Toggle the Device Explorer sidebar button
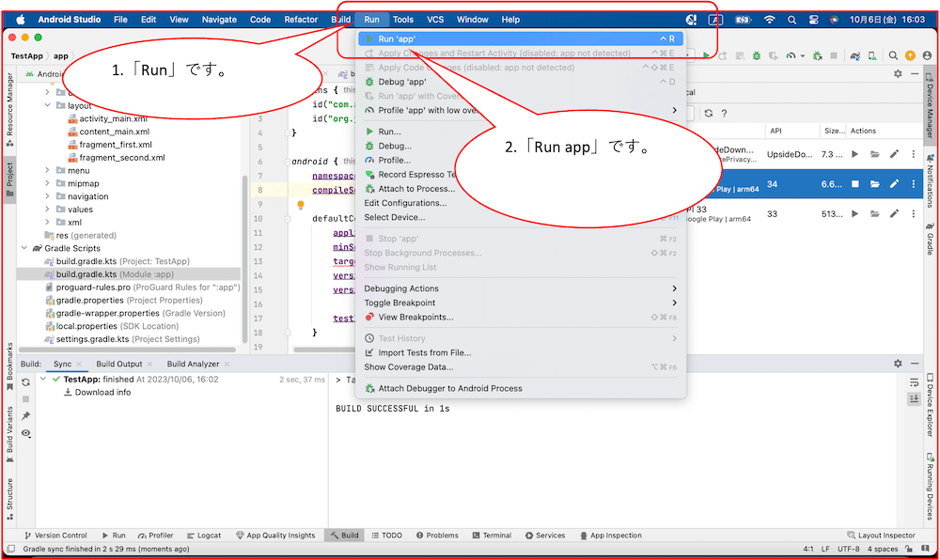The image size is (940, 560). 930,405
